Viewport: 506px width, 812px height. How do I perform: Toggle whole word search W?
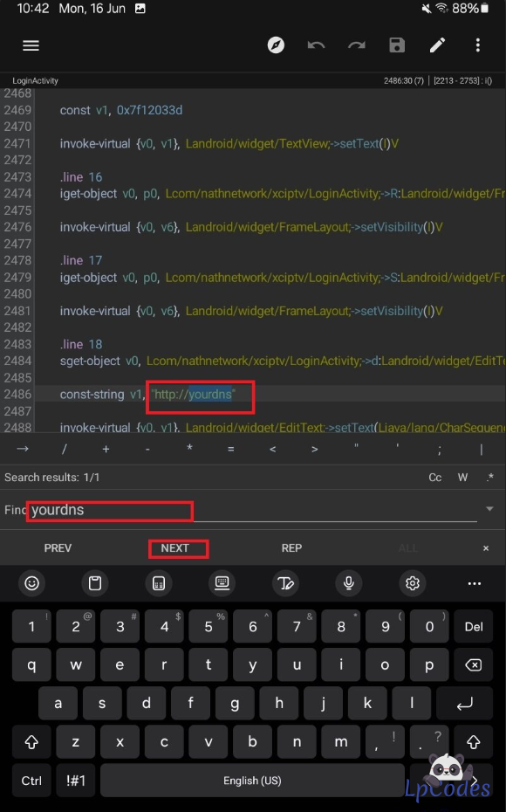tap(462, 478)
